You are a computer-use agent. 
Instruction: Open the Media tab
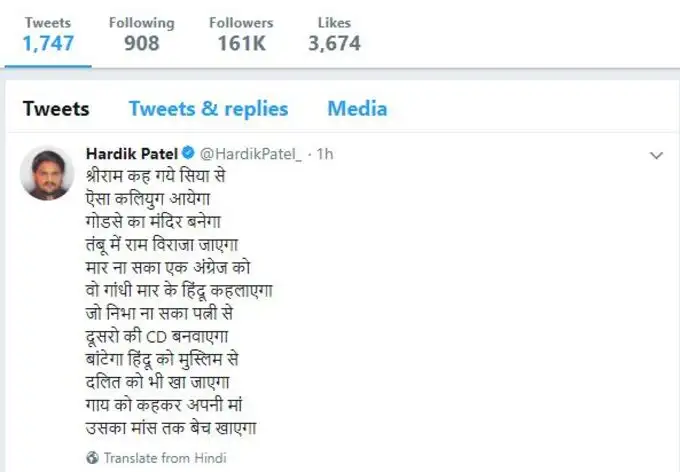click(x=357, y=108)
